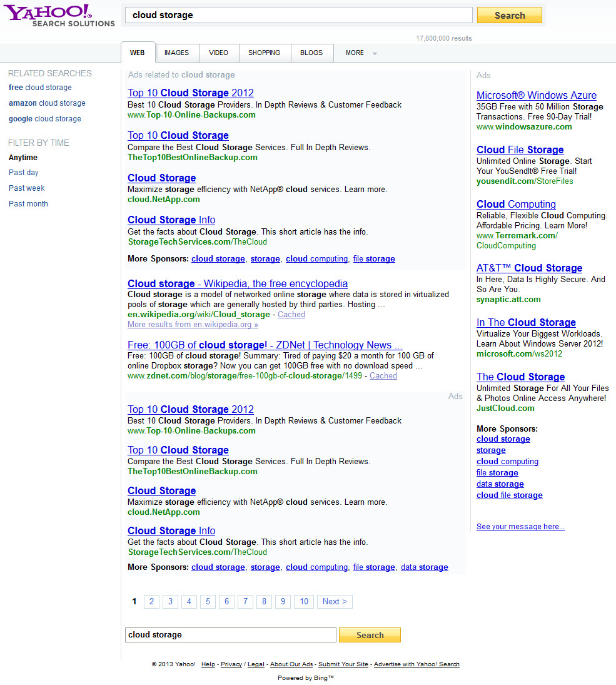Open the ZDNet 'Free: 100GB of cloud storage!' result
Image resolution: width=616 pixels, height=685 pixels.
click(265, 345)
